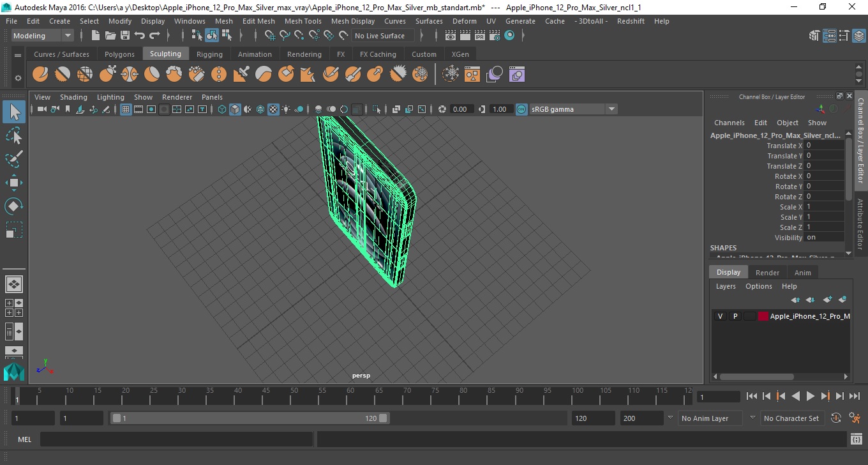868x465 pixels.
Task: Go to end of playback range
Action: 854,396
